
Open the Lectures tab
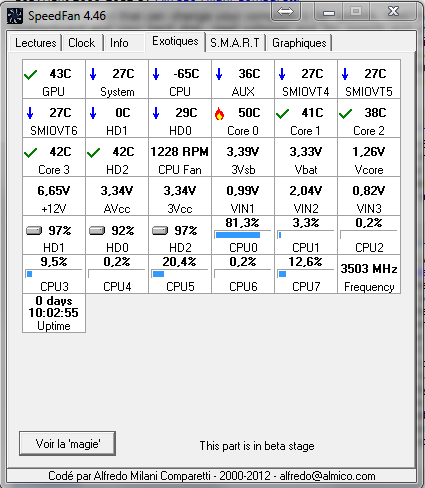click(35, 43)
